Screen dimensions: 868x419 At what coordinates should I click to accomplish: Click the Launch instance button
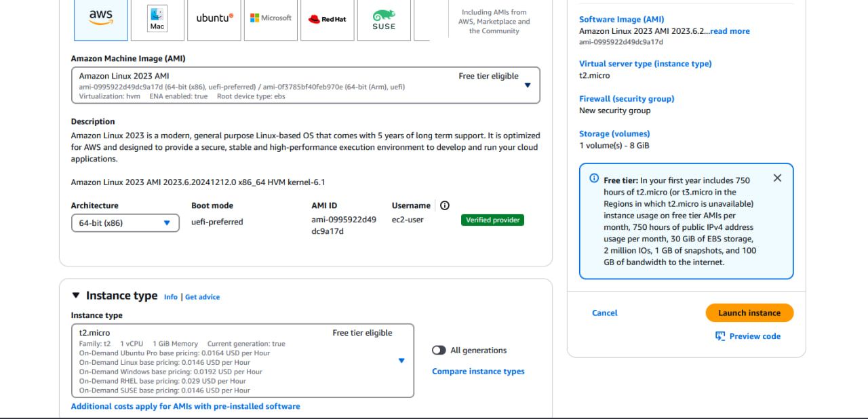coord(749,313)
